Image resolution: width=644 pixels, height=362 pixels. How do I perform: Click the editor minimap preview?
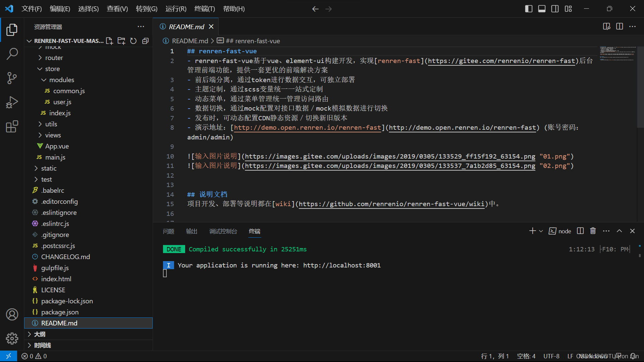tap(618, 54)
